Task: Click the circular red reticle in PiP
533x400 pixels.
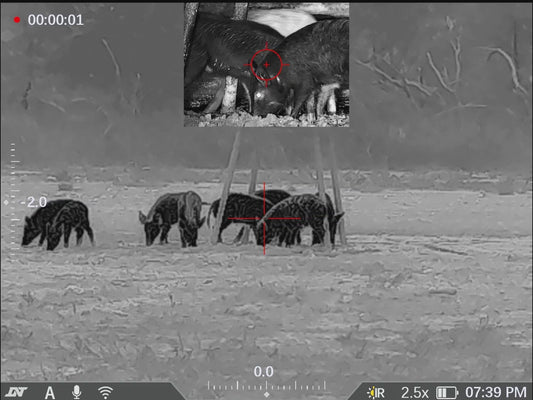Action: pyautogui.click(x=266, y=65)
